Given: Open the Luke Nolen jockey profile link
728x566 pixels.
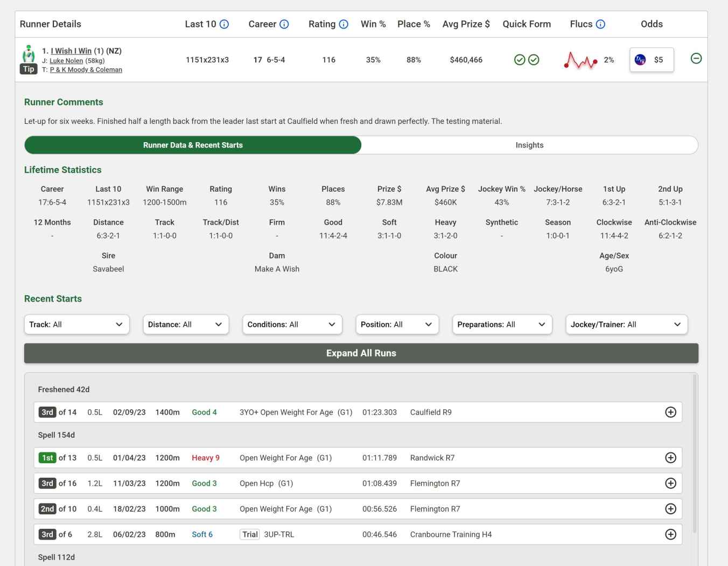Looking at the screenshot, I should 66,60.
